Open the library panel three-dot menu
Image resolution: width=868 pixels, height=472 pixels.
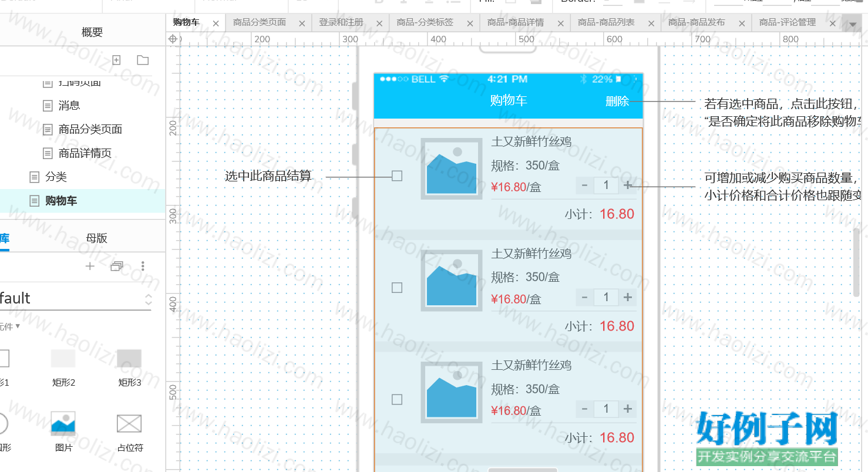pos(143,267)
